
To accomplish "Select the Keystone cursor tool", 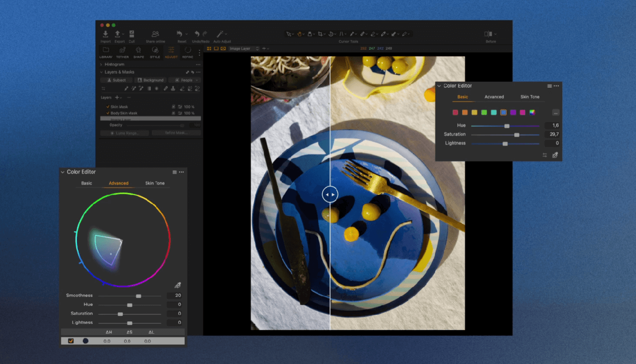I will [x=342, y=34].
